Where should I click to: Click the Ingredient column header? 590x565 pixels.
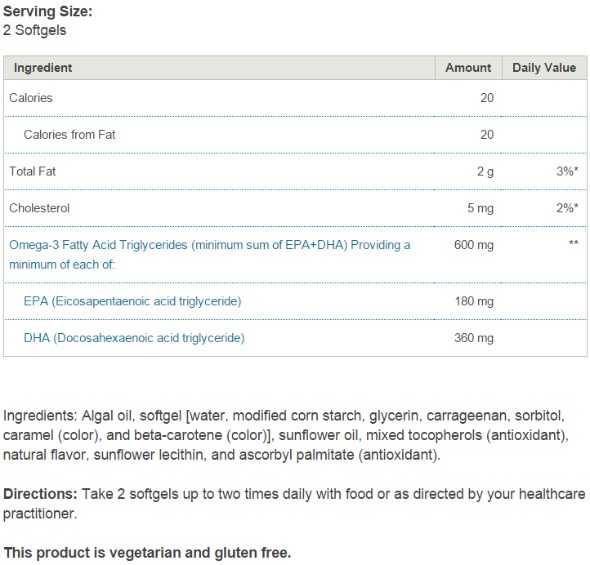pyautogui.click(x=43, y=68)
